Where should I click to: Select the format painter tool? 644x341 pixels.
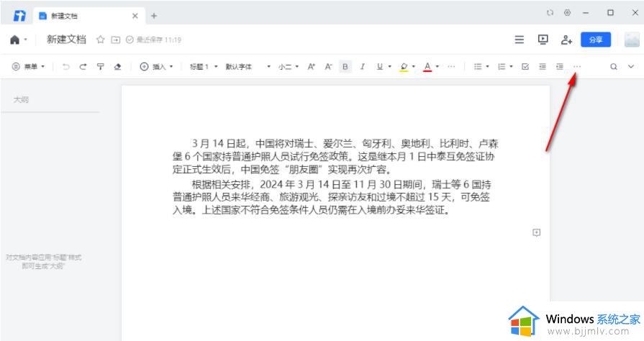100,67
